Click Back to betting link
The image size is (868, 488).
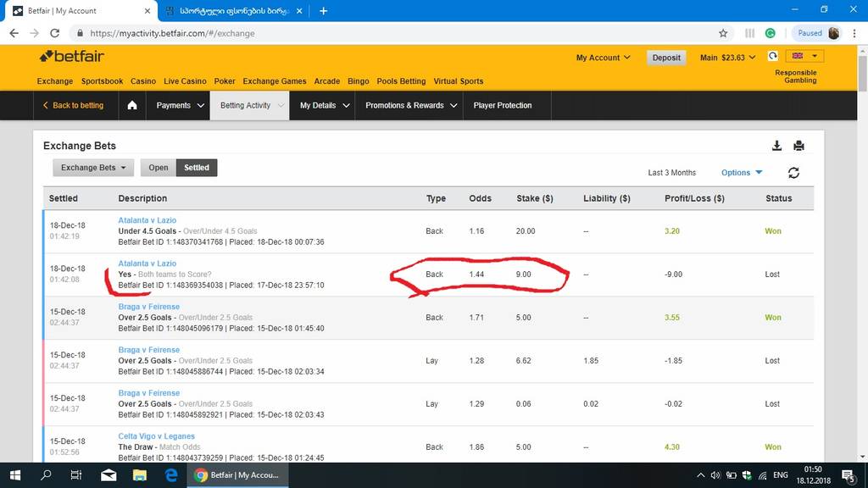click(73, 105)
